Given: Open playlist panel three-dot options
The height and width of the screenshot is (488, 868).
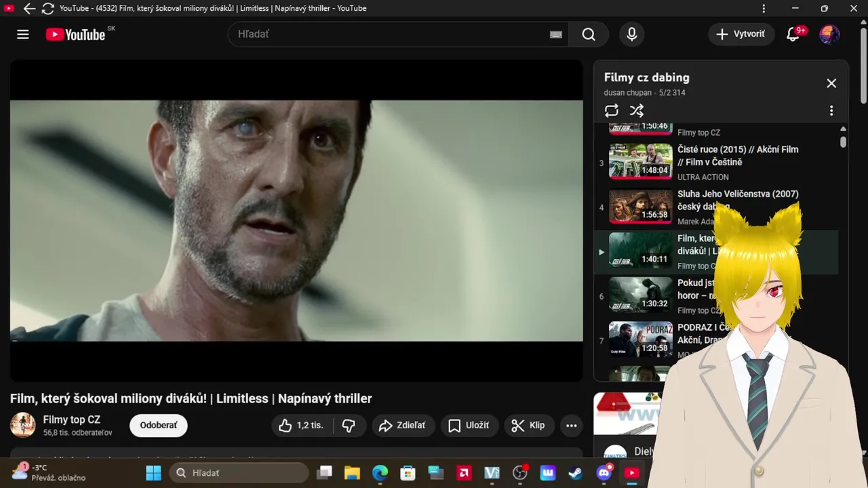Looking at the screenshot, I should pyautogui.click(x=831, y=110).
